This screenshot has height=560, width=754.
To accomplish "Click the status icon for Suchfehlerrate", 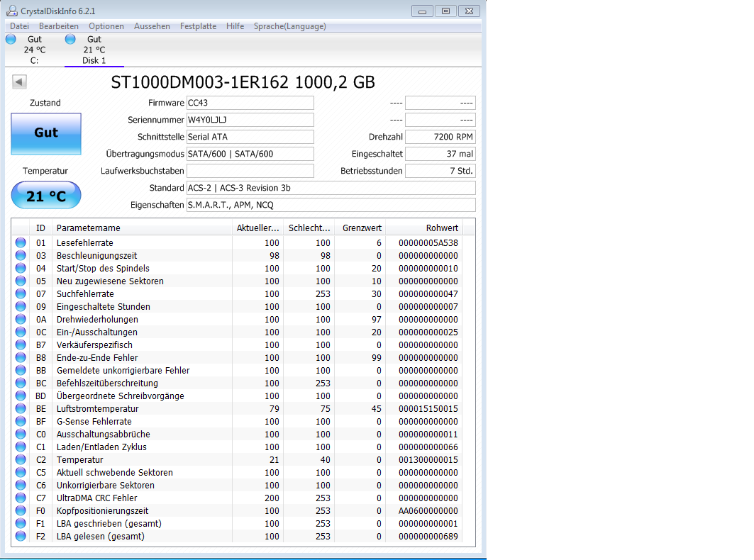I will [x=21, y=293].
